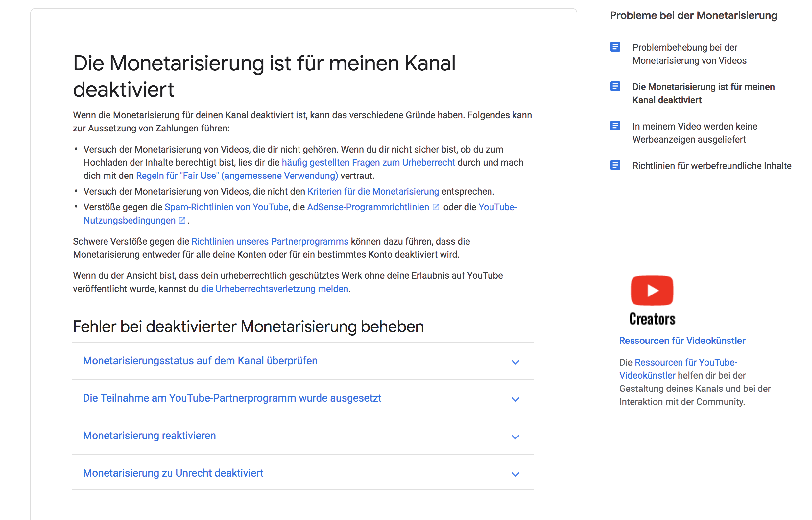Click Ressourcen für Videokünstler heading link
The image size is (812, 520).
[682, 341]
